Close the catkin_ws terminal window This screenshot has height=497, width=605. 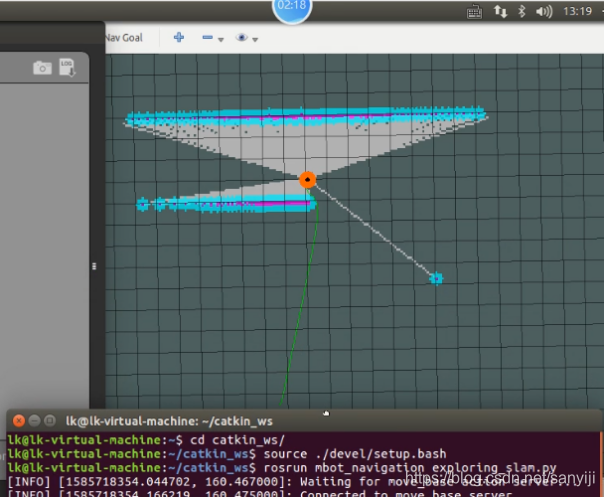coord(19,421)
